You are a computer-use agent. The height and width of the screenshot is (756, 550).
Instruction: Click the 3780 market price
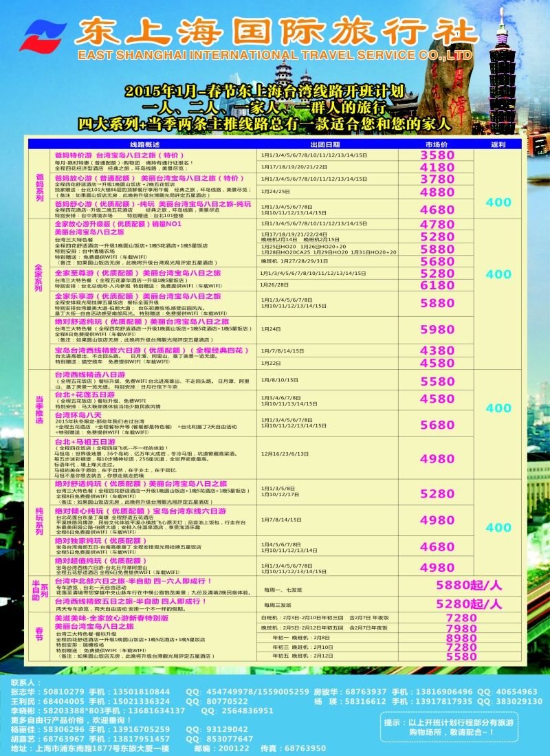437,179
